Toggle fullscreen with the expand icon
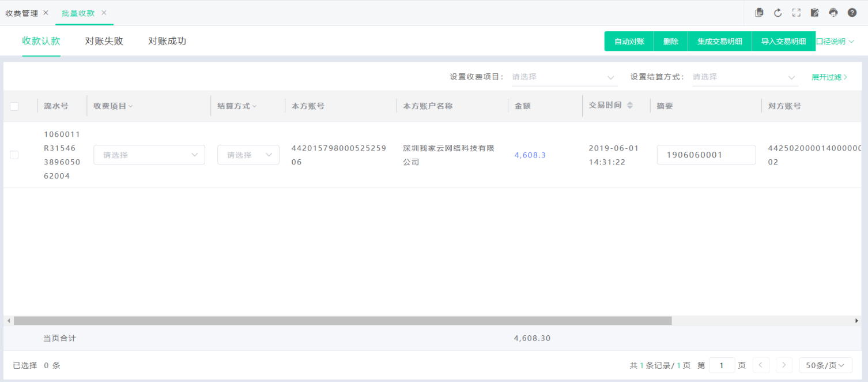The width and height of the screenshot is (868, 382). click(796, 13)
